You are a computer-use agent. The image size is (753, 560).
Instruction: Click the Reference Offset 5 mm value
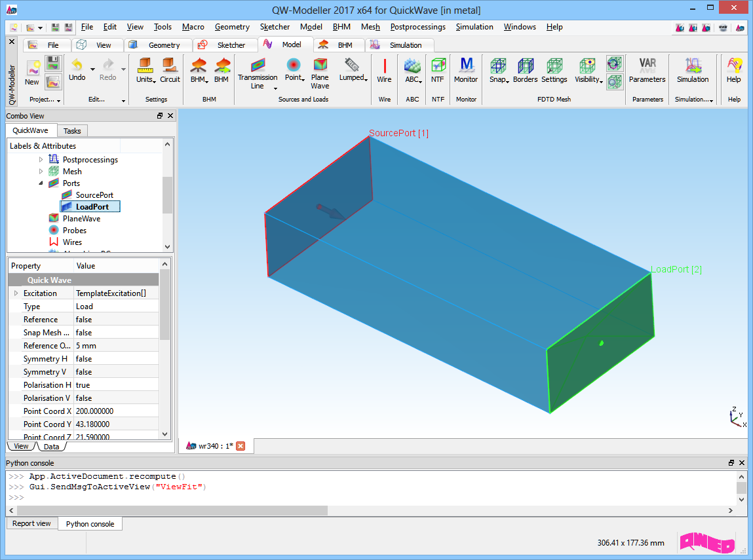[x=116, y=346]
